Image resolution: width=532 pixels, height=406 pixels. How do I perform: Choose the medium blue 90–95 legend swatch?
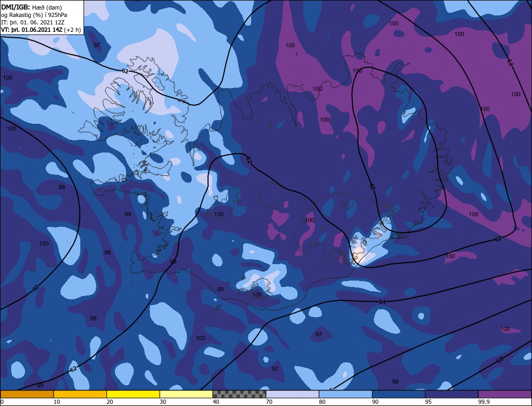coord(398,394)
